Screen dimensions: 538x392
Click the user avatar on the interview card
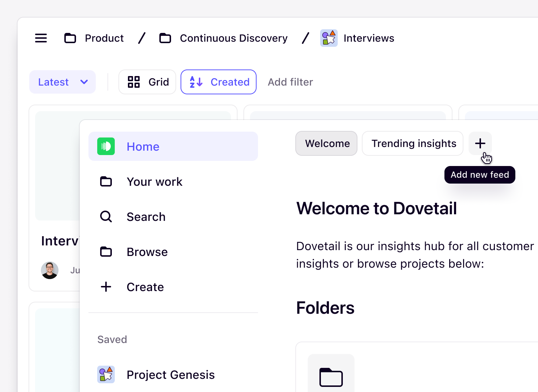[x=50, y=270]
